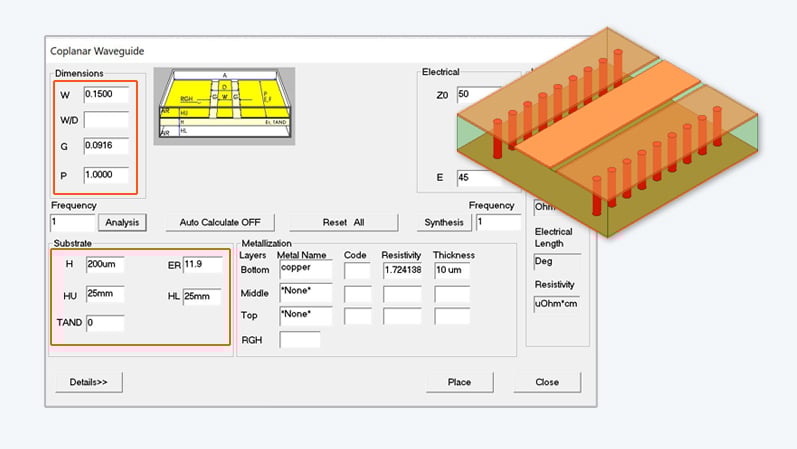Click the Synthesis button
The width and height of the screenshot is (797, 449).
444,223
